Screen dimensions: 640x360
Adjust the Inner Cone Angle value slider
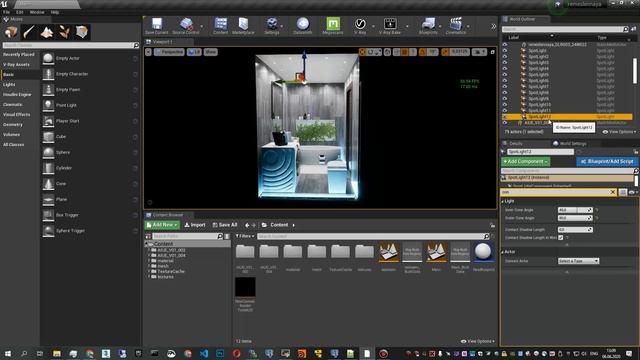point(575,210)
